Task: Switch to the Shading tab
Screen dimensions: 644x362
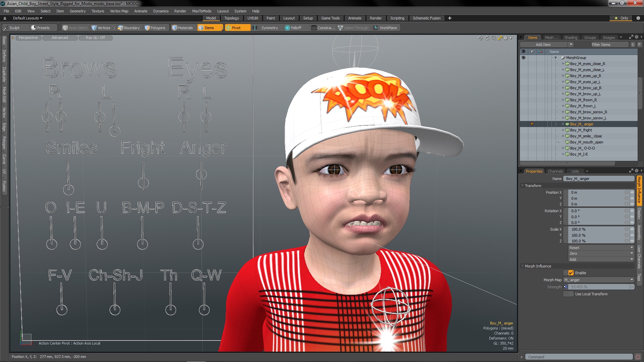Action: coord(571,38)
